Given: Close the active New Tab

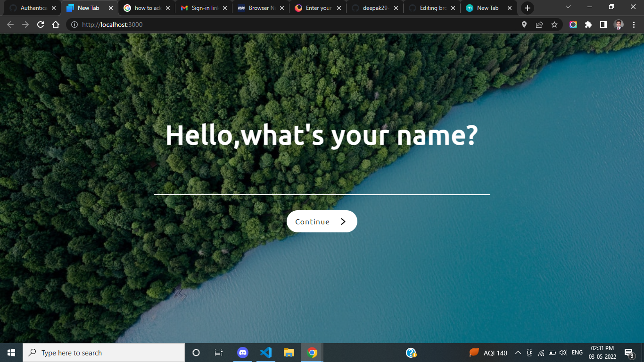Looking at the screenshot, I should click(111, 8).
